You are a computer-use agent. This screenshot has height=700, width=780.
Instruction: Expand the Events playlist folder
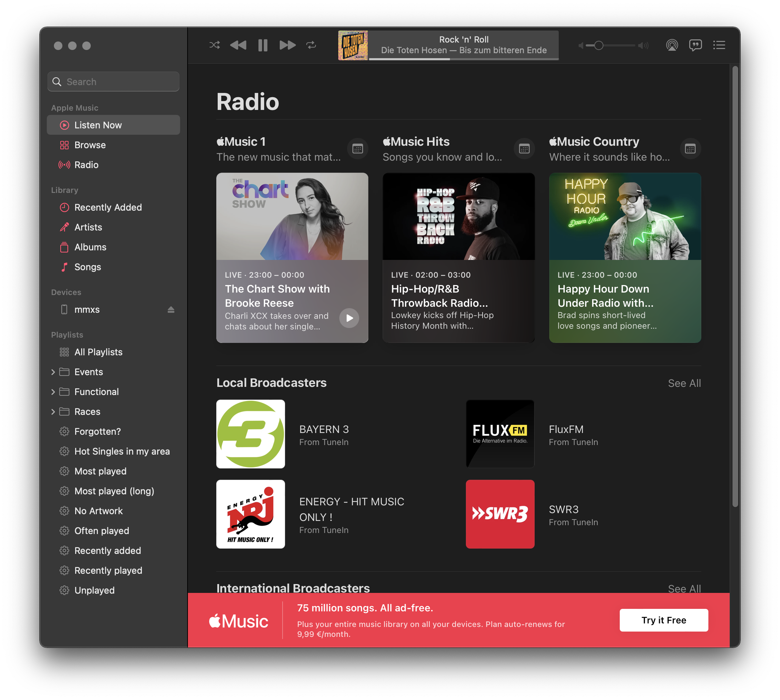coord(53,372)
